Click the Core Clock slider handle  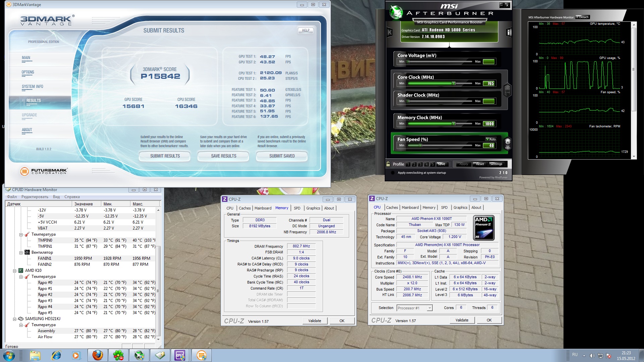tap(454, 83)
